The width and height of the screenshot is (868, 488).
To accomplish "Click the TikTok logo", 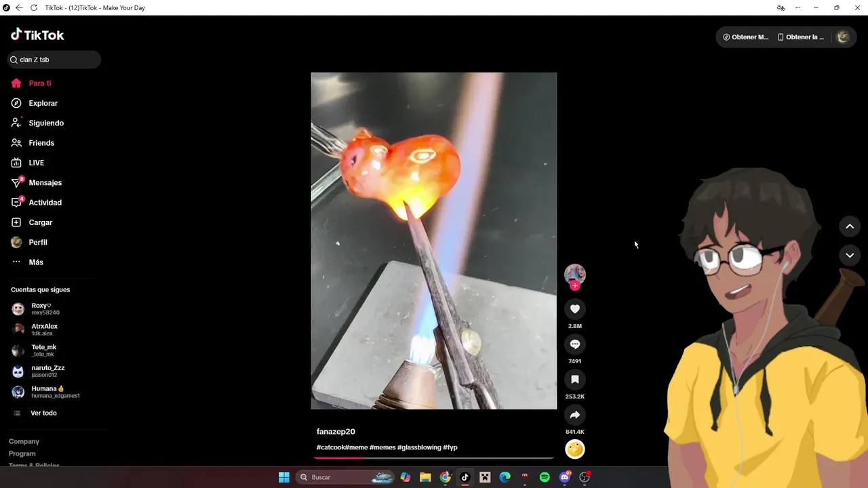I will pyautogui.click(x=37, y=35).
